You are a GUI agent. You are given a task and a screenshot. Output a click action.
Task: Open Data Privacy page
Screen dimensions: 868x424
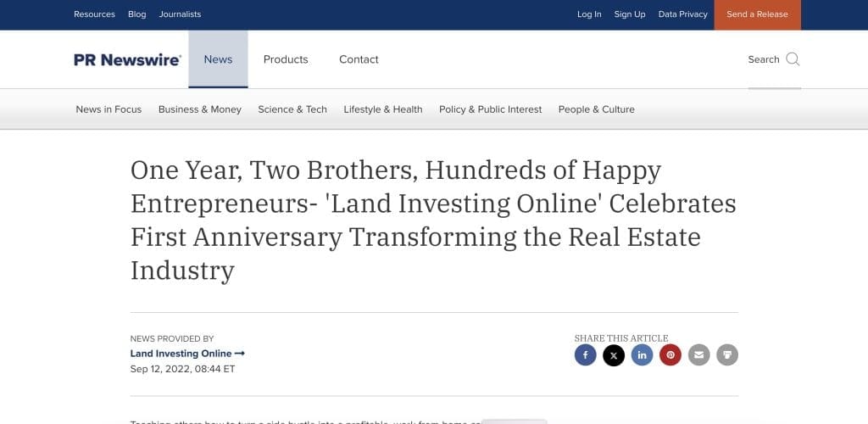[x=682, y=14]
